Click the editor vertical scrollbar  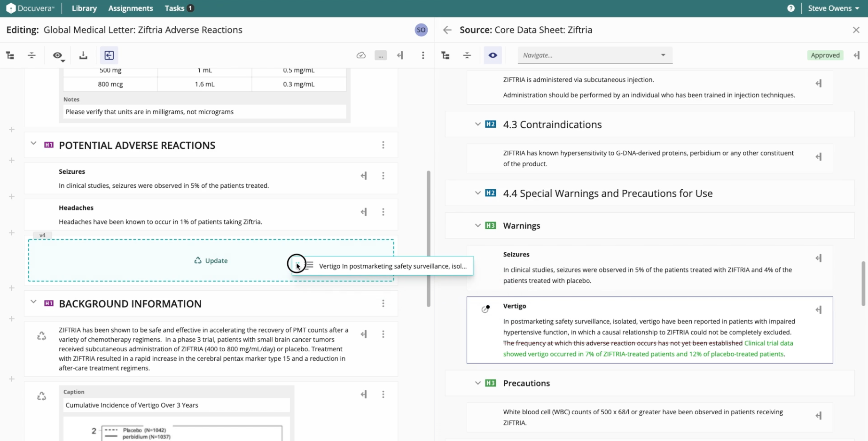428,239
